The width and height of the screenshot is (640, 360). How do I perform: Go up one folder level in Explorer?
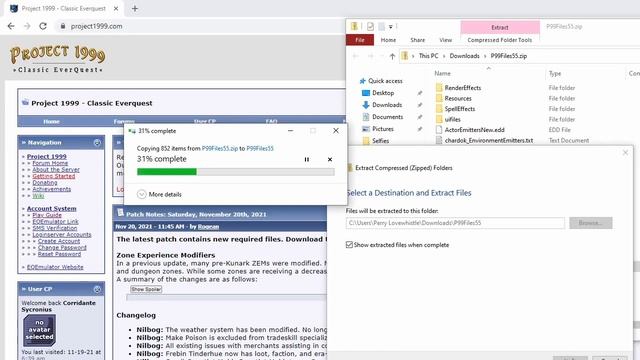[392, 56]
